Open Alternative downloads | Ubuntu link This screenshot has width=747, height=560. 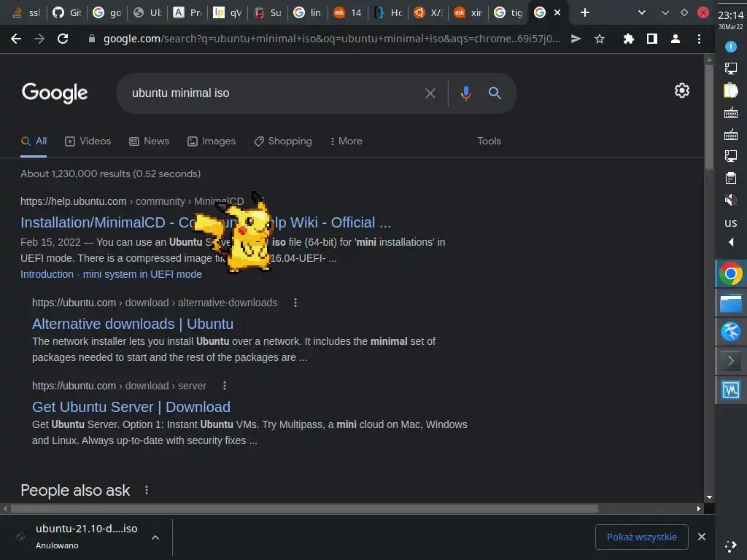(133, 324)
